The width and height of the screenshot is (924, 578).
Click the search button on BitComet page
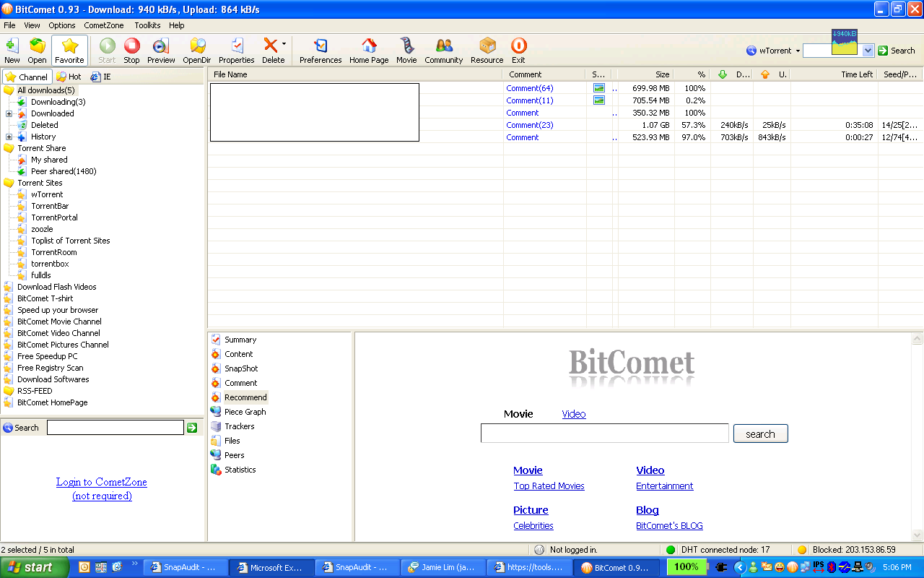[x=761, y=433]
